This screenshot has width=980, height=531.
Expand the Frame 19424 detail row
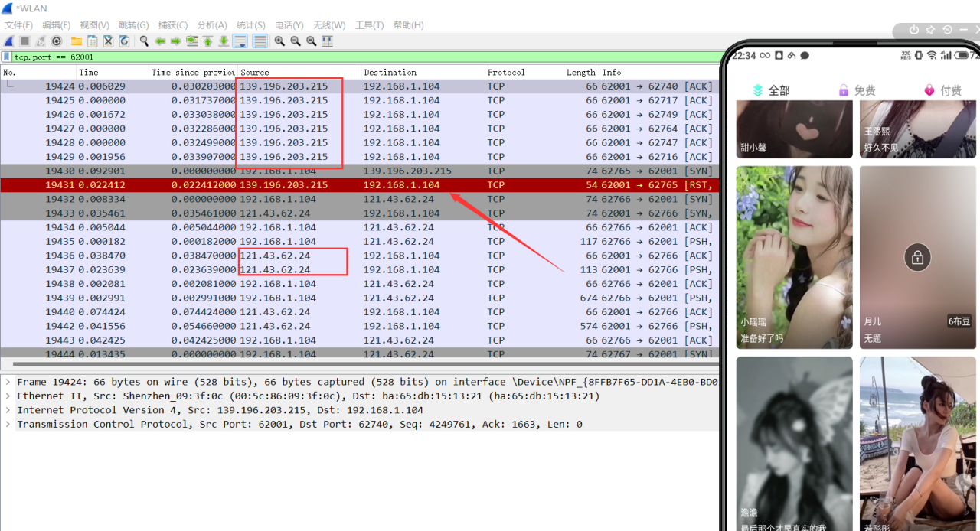point(7,382)
